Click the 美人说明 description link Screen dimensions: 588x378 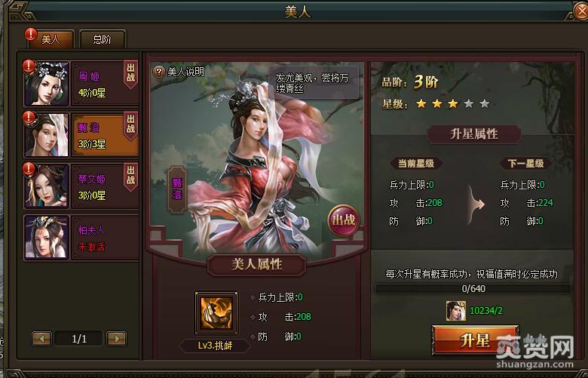[185, 72]
